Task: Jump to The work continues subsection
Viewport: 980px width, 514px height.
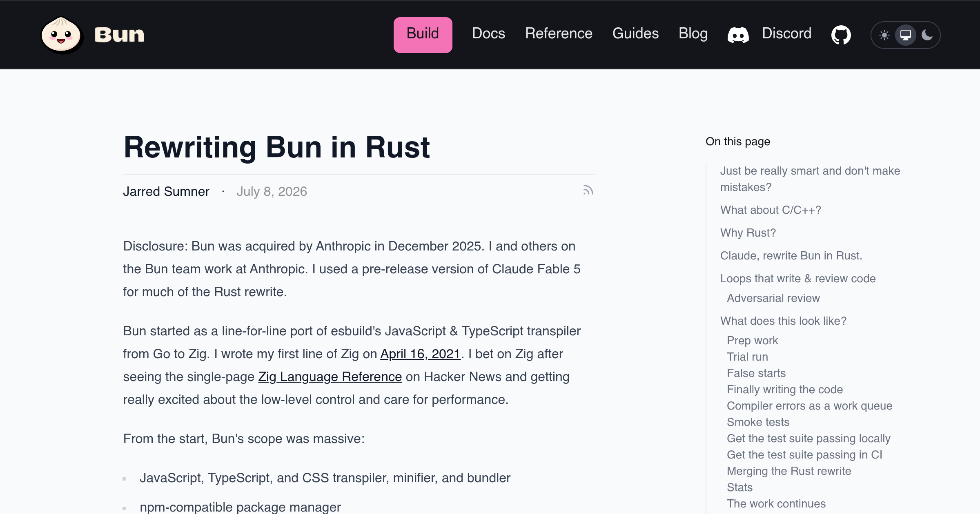Action: click(776, 503)
